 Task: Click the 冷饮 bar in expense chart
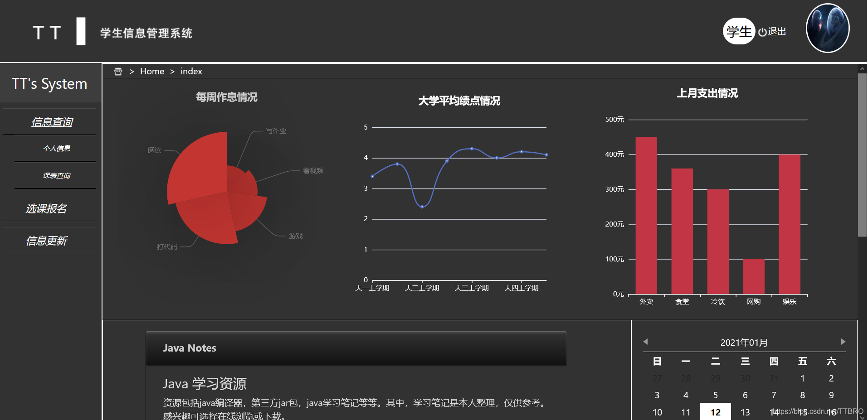click(718, 241)
